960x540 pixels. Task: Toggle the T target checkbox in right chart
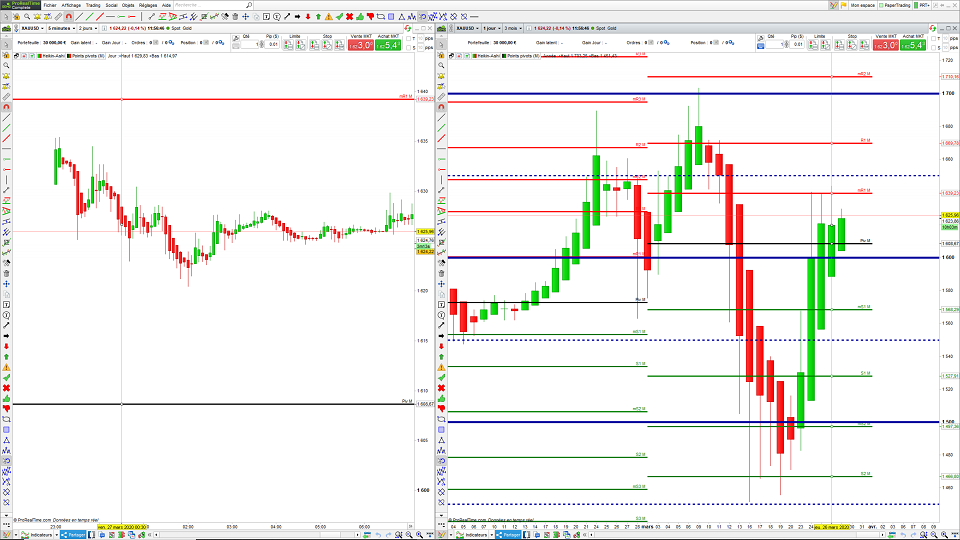933,39
